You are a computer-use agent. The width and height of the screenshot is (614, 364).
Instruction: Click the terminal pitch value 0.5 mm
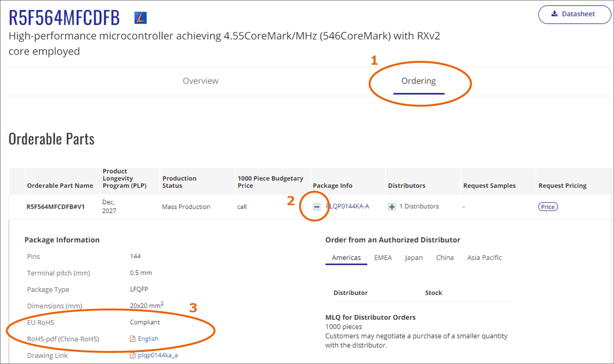pos(141,273)
